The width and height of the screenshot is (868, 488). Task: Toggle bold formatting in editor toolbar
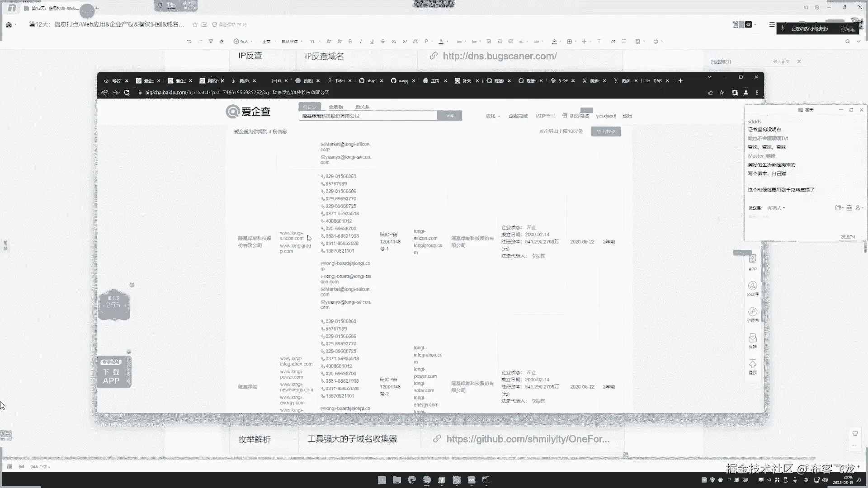coord(350,42)
